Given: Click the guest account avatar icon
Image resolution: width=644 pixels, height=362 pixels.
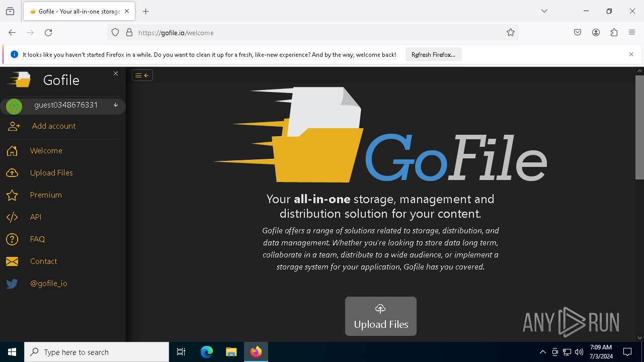Looking at the screenshot, I should (x=14, y=107).
